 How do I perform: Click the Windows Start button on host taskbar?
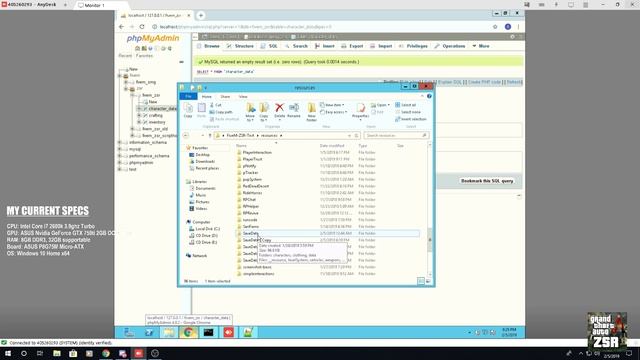[x=8, y=353]
